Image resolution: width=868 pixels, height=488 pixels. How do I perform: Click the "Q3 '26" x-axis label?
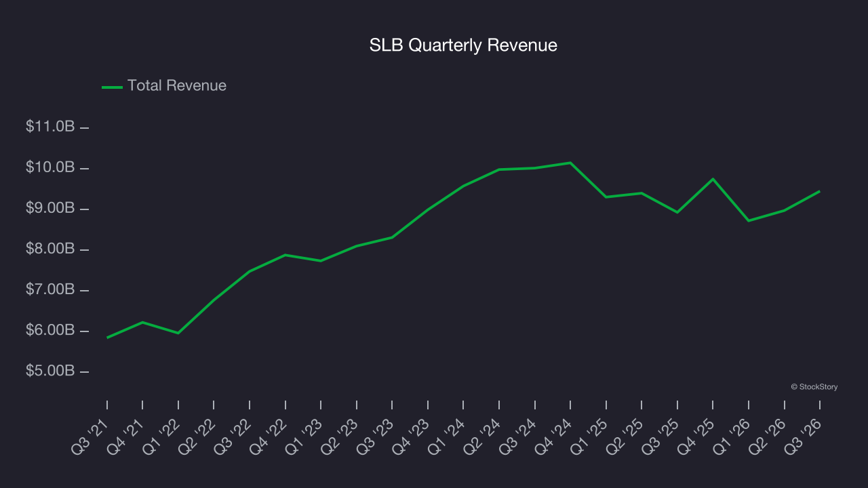(x=804, y=436)
